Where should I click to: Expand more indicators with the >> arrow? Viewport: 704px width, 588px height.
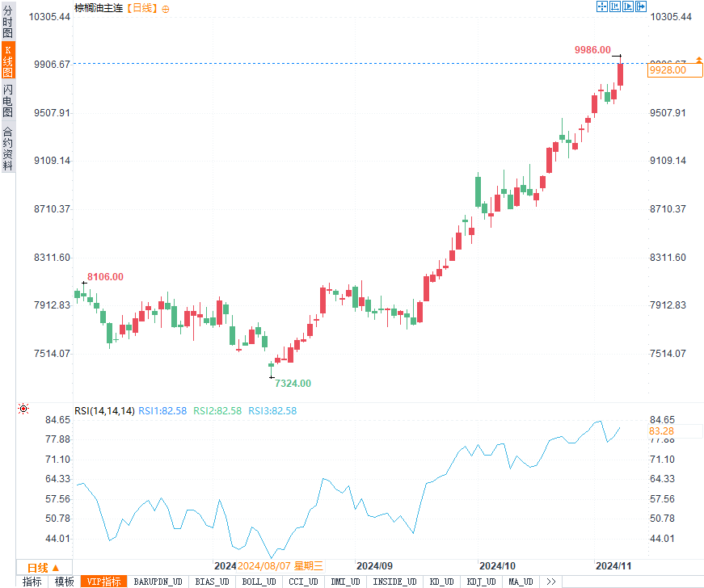[551, 582]
